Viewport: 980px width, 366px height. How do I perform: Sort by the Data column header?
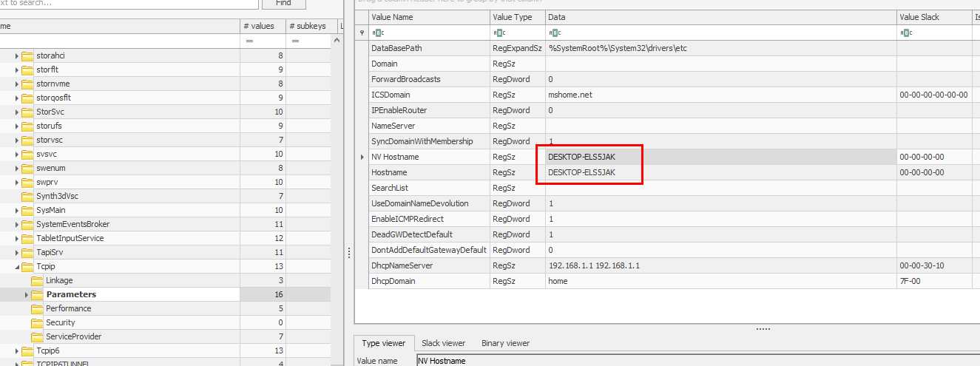pyautogui.click(x=720, y=17)
